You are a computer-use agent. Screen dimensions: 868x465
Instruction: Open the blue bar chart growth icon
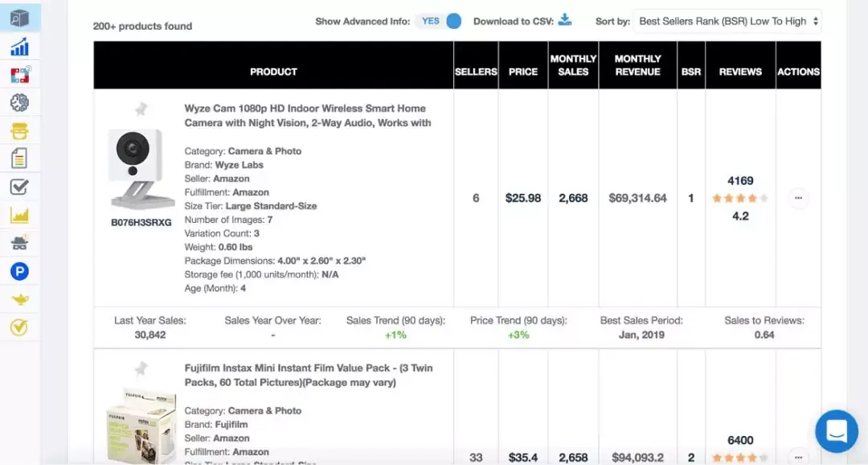[x=19, y=47]
